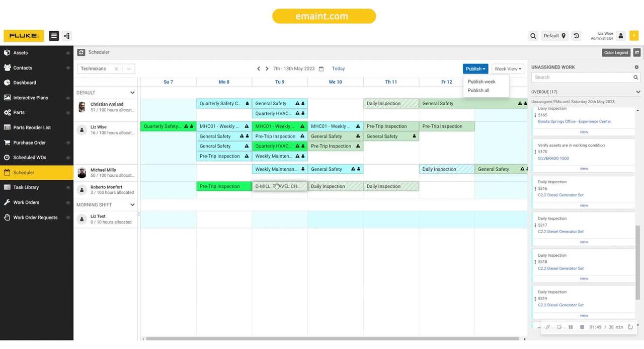Click the scheduler refresh icon
Screen dimensions: 644x349
(x=81, y=52)
